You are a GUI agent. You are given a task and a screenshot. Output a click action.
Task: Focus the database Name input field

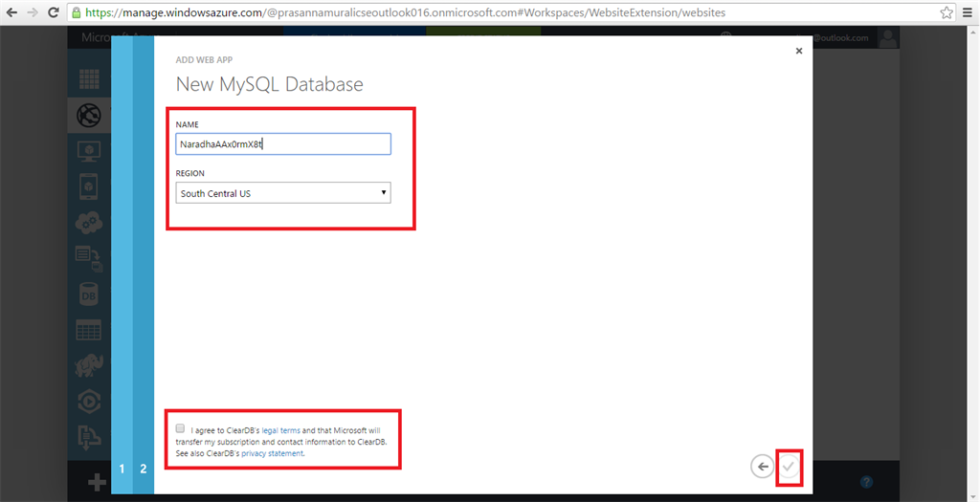point(283,143)
